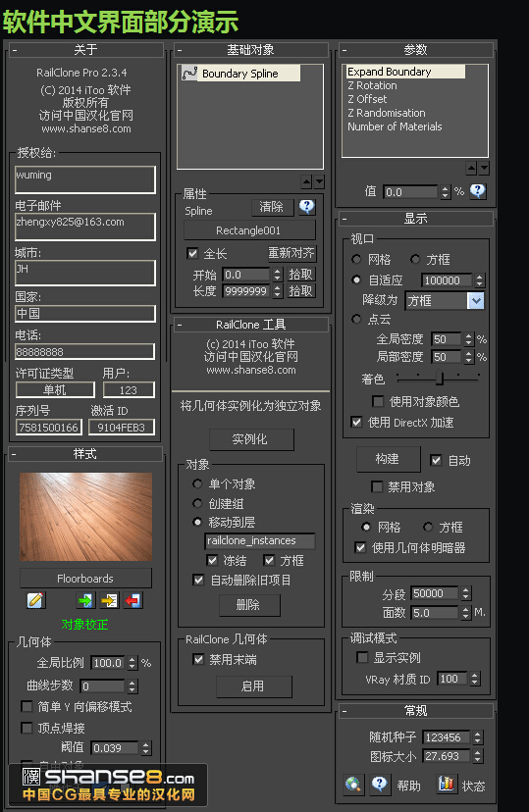This screenshot has height=812, width=529.
Task: Enable the 显示实例 checkbox
Action: 362,657
